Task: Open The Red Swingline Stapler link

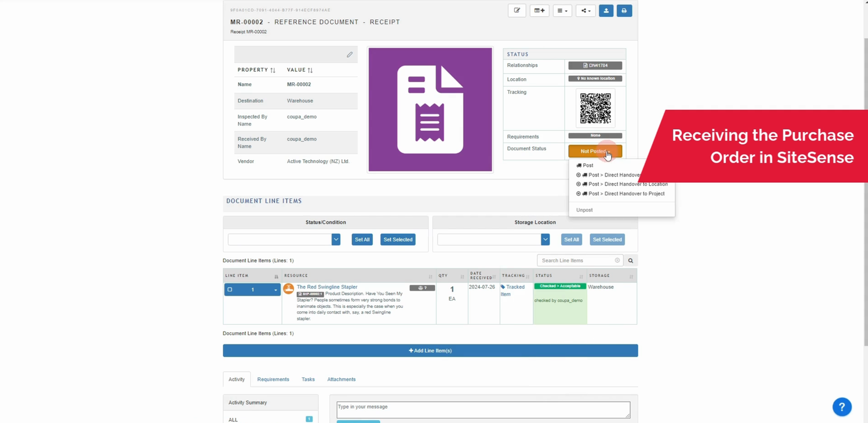Action: click(x=327, y=286)
